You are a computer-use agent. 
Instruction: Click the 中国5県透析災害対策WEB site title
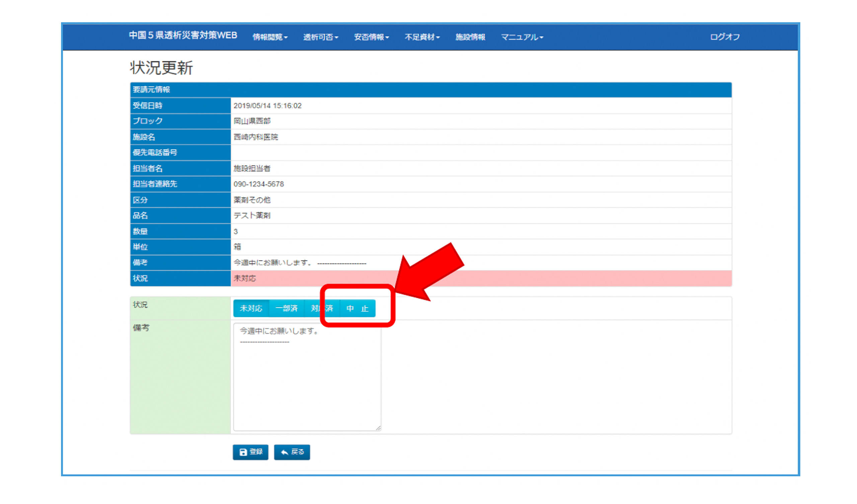click(183, 35)
